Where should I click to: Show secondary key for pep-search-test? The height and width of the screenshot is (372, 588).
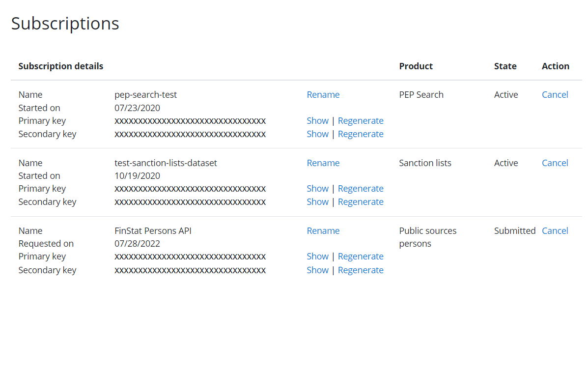click(x=317, y=134)
